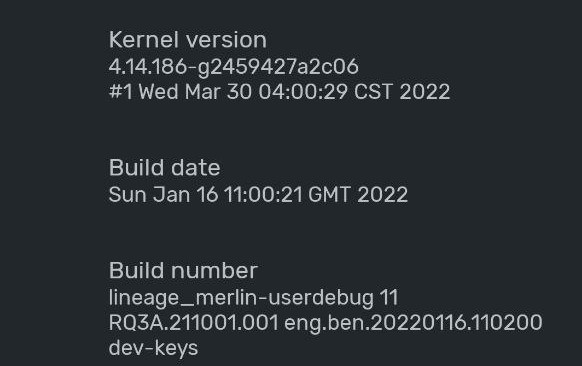Tap the 11:00:21 time in build date
582x366 pixels.
(x=264, y=195)
